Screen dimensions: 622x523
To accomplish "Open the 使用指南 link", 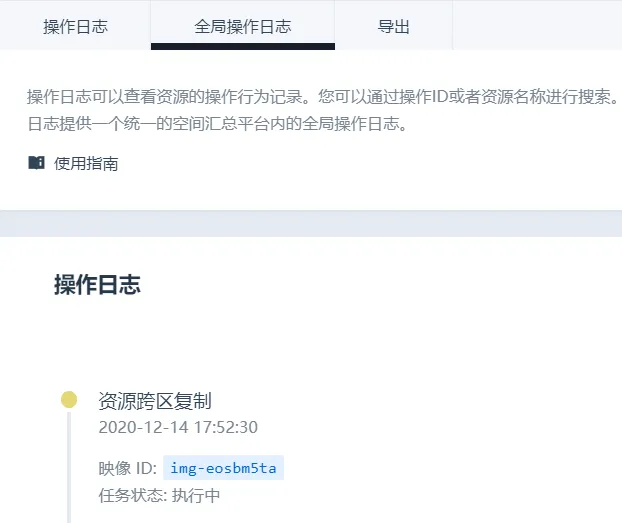I will pos(86,163).
